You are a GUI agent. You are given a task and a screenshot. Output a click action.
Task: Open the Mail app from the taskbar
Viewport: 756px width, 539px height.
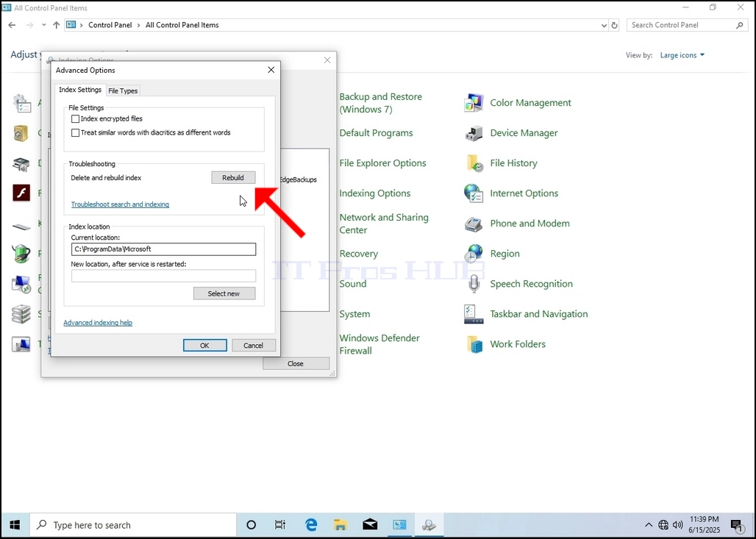370,525
